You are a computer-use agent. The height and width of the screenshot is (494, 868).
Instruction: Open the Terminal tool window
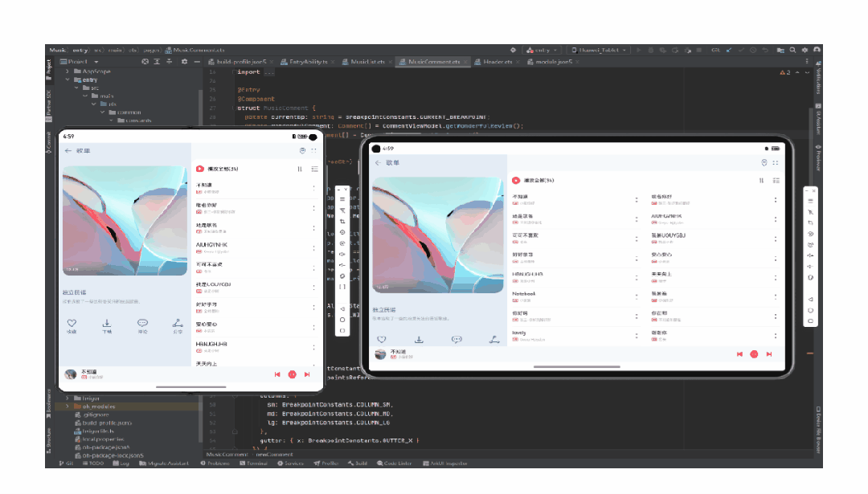[x=253, y=463]
